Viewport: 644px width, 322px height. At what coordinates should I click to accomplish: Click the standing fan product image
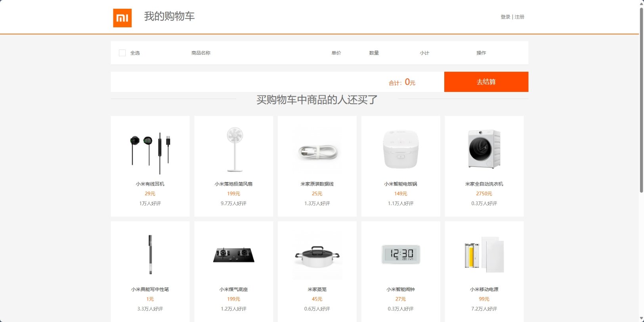click(x=234, y=150)
